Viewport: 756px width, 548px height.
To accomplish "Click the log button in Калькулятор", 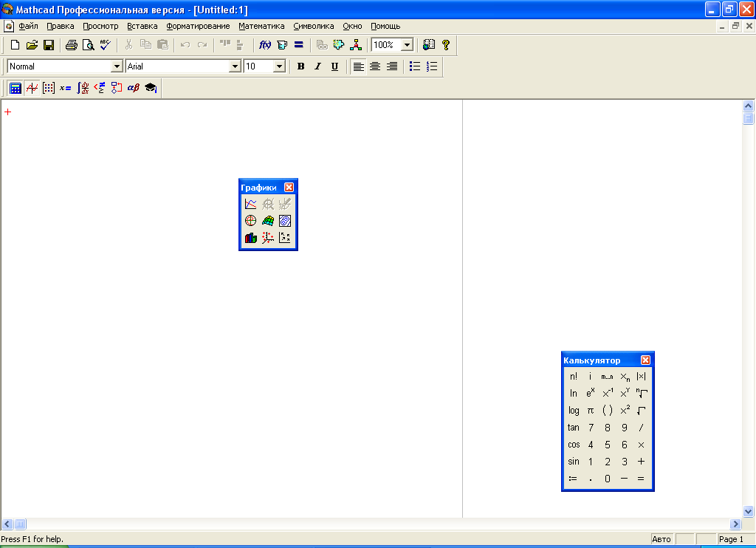I will (x=573, y=411).
